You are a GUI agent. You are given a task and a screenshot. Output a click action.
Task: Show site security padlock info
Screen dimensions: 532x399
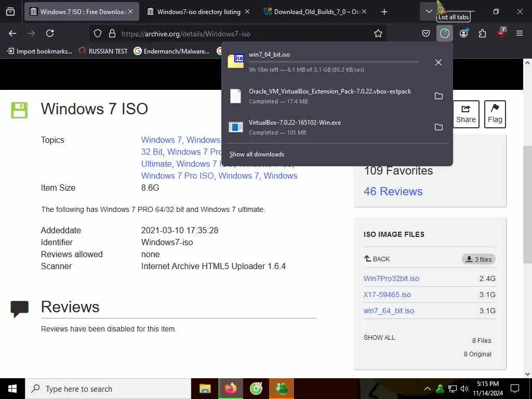(112, 34)
